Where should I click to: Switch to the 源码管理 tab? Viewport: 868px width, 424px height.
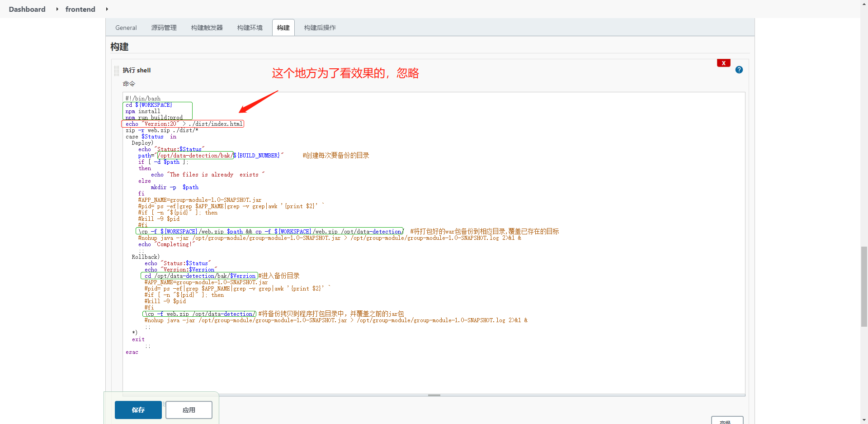tap(164, 28)
